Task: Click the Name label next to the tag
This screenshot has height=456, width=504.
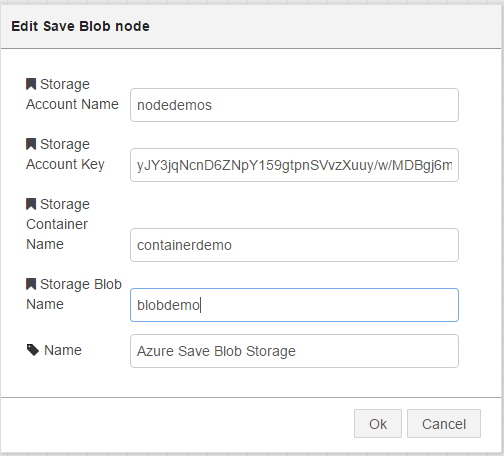Action: tap(63, 350)
